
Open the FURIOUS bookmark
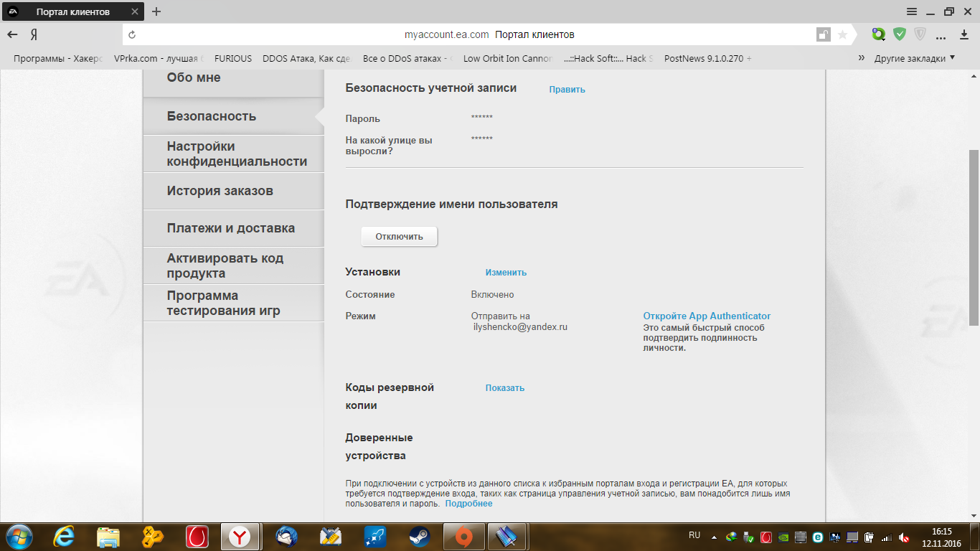(x=233, y=59)
